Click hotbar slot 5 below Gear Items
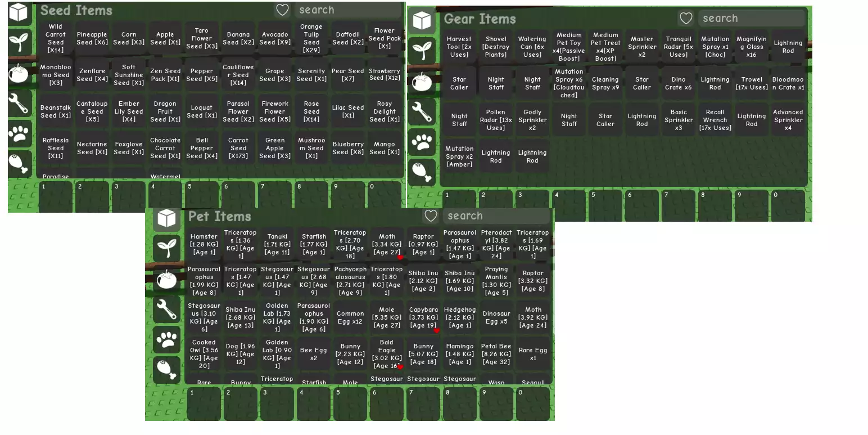868x435 pixels. click(605, 206)
